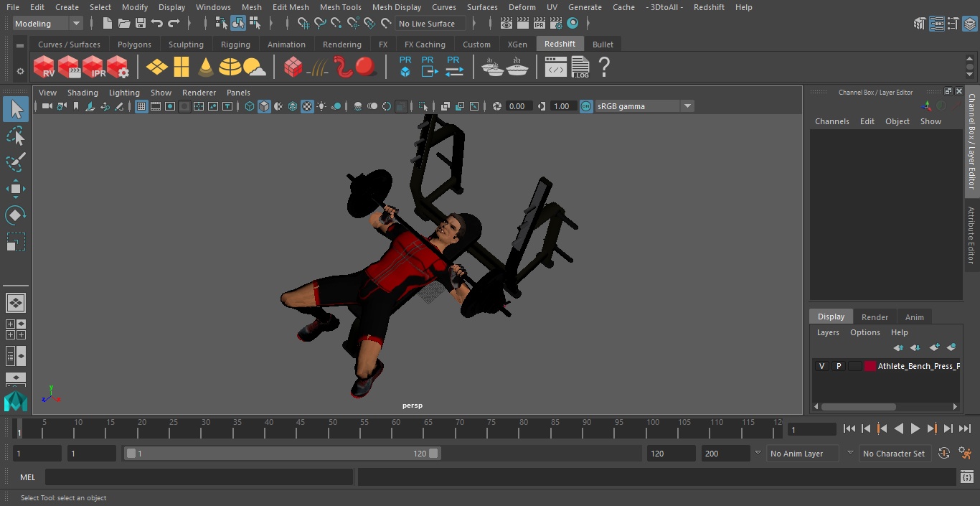Open the Modeling menu set dropdown
The width and height of the screenshot is (980, 506).
click(48, 24)
